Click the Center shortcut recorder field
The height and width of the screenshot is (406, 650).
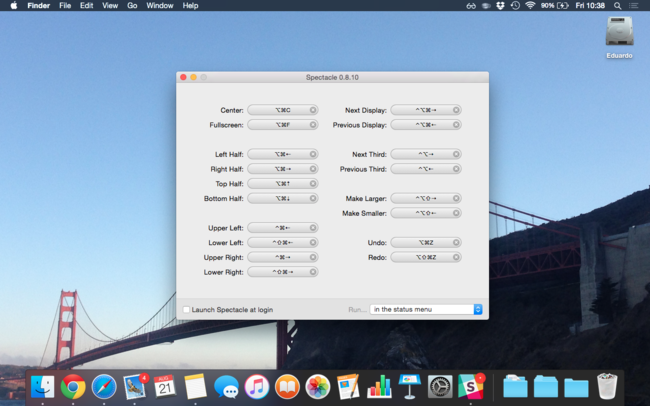(283, 110)
